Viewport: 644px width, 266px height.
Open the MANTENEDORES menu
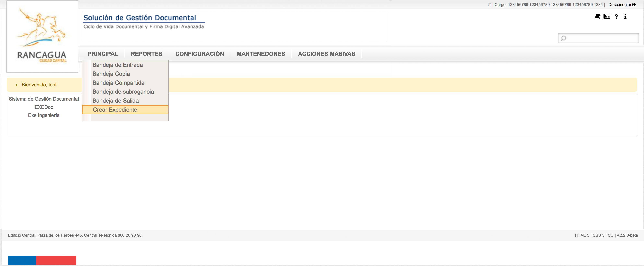tap(261, 54)
